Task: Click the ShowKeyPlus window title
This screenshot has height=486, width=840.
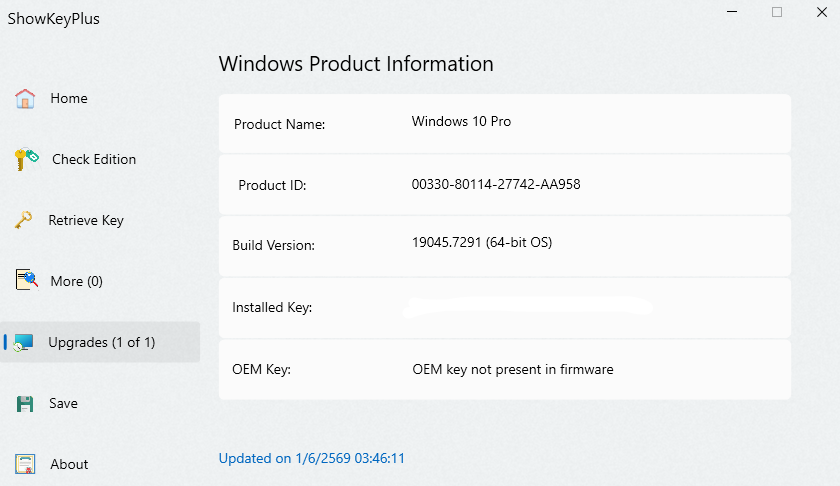Action: (54, 19)
